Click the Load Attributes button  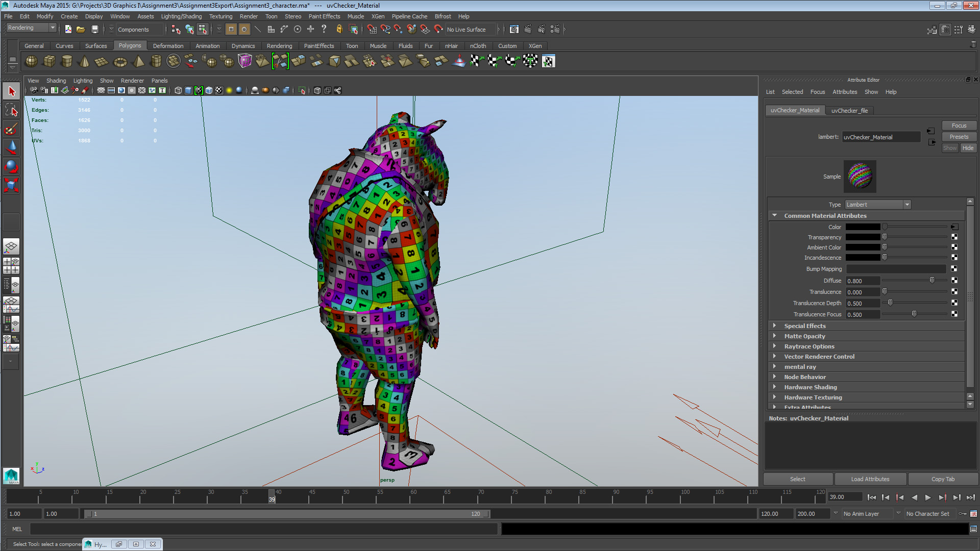[870, 479]
